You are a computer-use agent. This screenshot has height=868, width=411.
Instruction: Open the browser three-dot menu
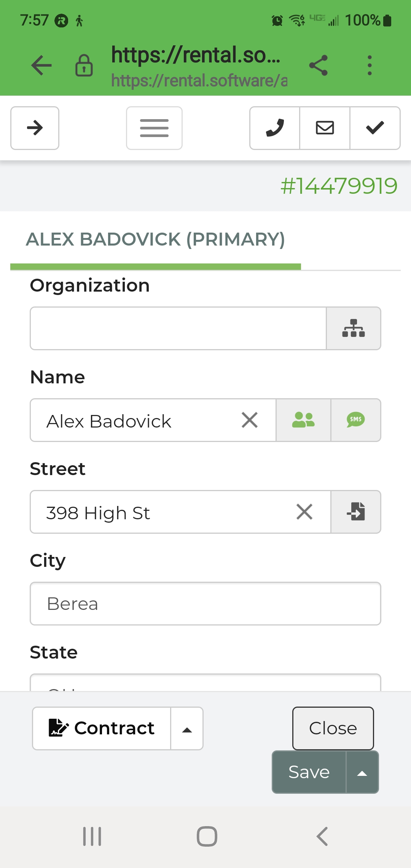coord(370,65)
